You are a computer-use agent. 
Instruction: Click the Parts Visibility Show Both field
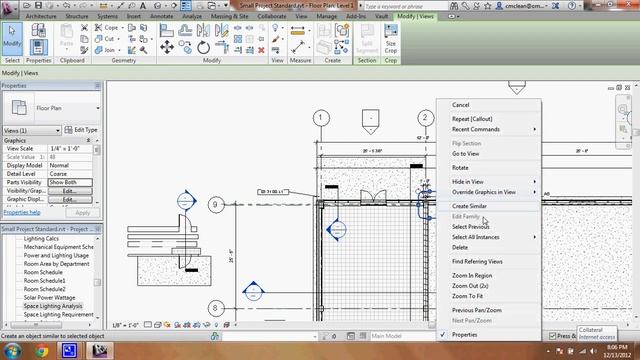70,182
